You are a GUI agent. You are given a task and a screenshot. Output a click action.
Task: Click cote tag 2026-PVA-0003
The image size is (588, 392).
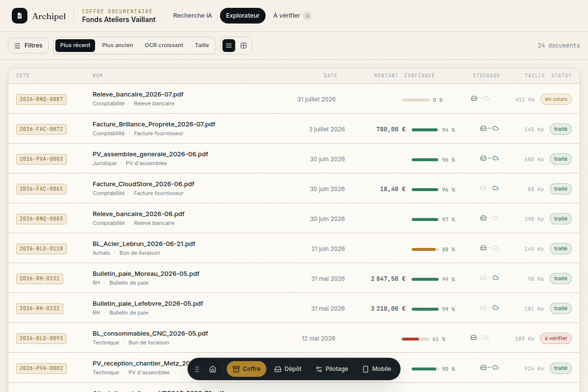point(41,159)
